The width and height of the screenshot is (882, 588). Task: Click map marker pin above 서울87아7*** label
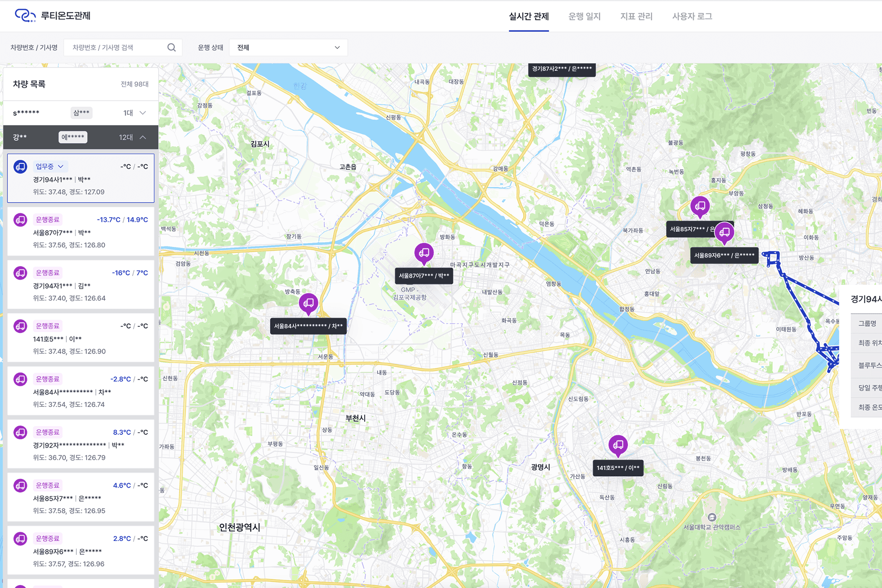[424, 254]
